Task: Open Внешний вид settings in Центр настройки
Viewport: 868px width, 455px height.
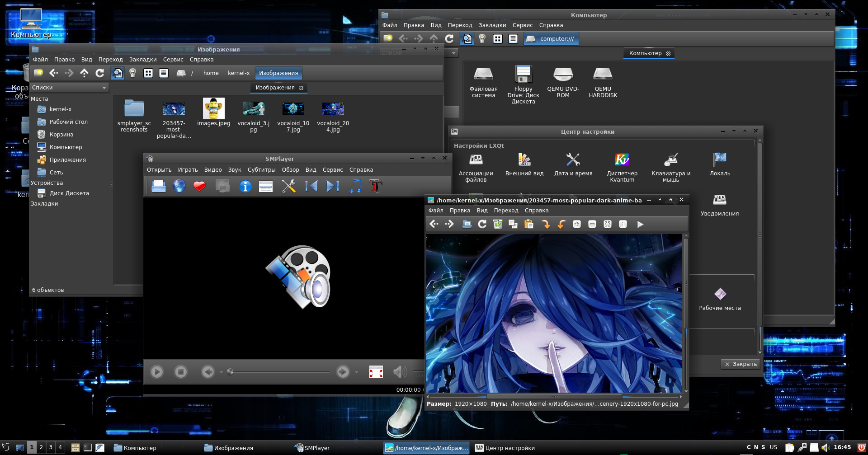Action: click(x=524, y=164)
